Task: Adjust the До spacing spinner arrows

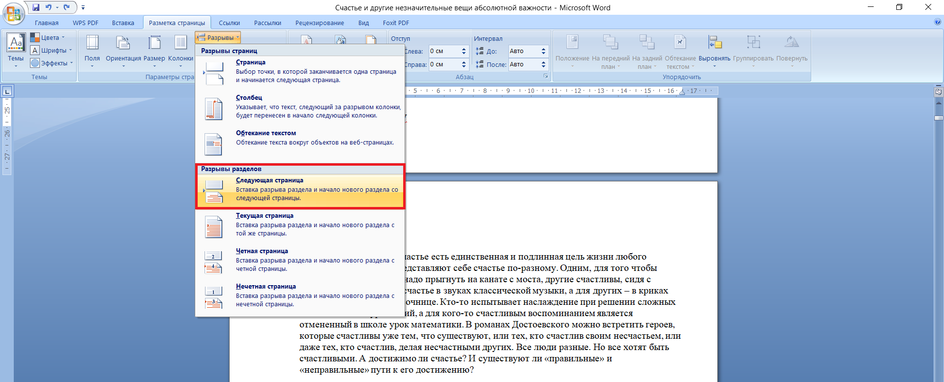Action: tap(544, 51)
